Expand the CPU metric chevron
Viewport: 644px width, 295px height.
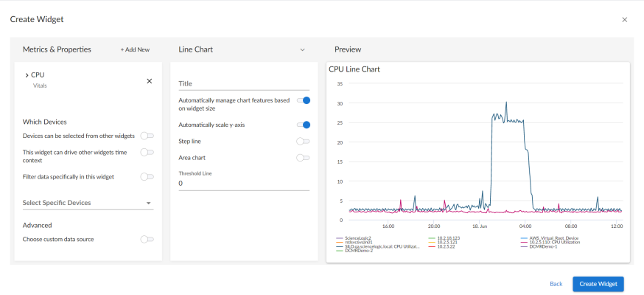coord(27,75)
